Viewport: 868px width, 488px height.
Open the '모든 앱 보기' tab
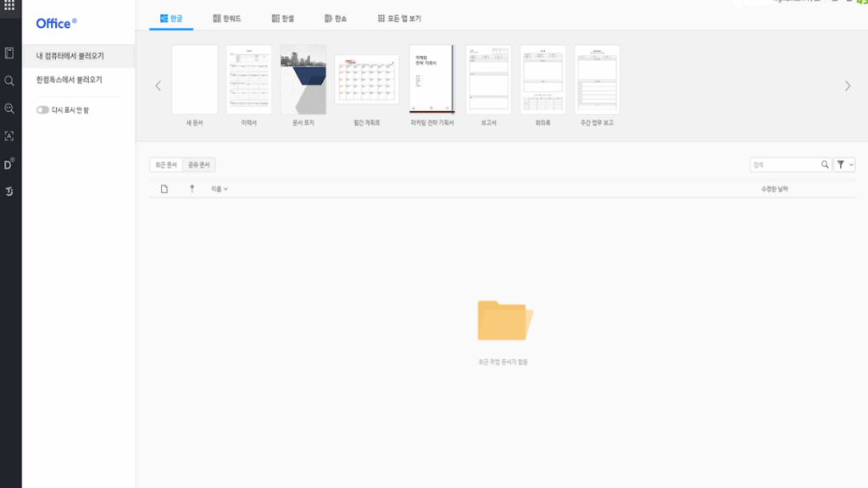(x=400, y=19)
